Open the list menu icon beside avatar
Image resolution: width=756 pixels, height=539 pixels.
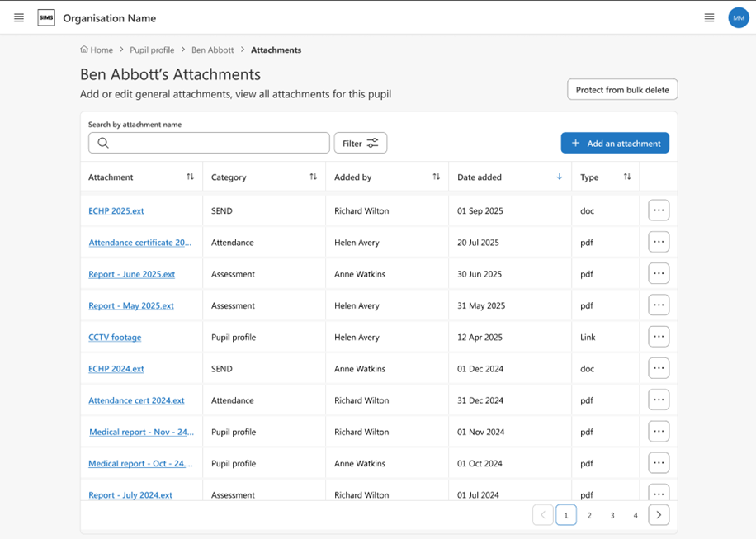tap(709, 18)
